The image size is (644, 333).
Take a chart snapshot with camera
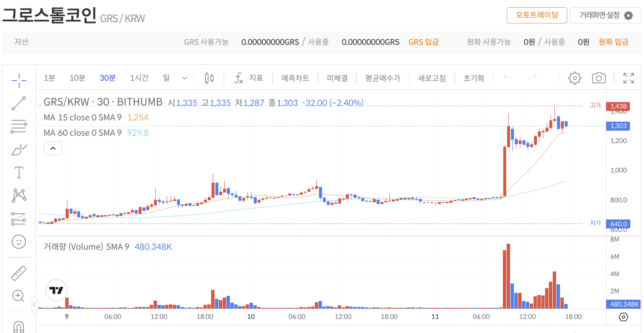coord(599,78)
